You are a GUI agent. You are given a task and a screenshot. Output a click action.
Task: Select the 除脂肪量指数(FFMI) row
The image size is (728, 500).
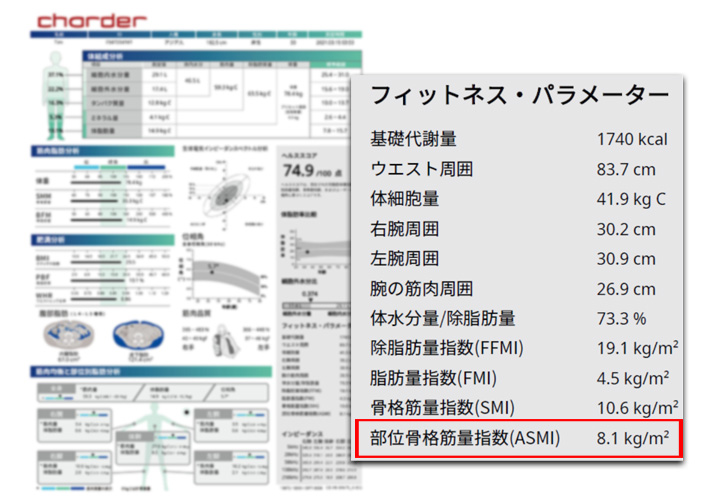[519, 349]
